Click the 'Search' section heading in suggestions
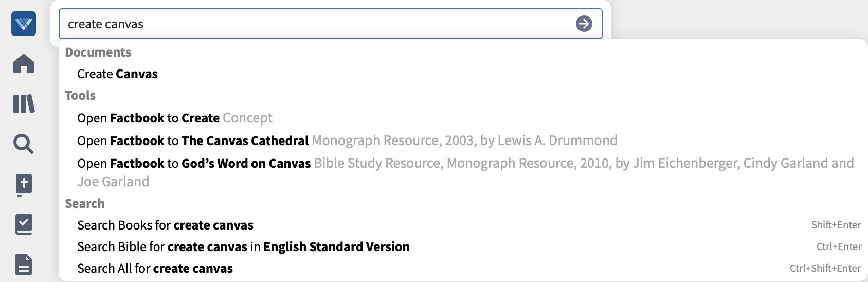The height and width of the screenshot is (282, 868). coord(85,204)
